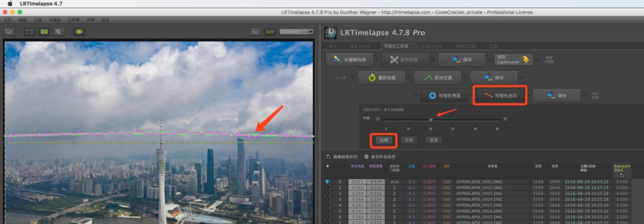The height and width of the screenshot is (224, 644).
Task: Open the last workflow tab (工具)
Action: point(493,46)
